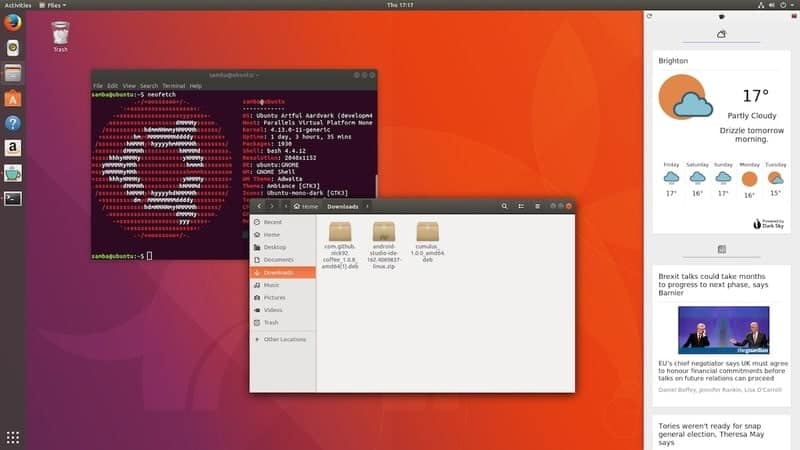Viewport: 800px width, 450px height.
Task: Open the Files app menu in top bar
Action: [53, 5]
